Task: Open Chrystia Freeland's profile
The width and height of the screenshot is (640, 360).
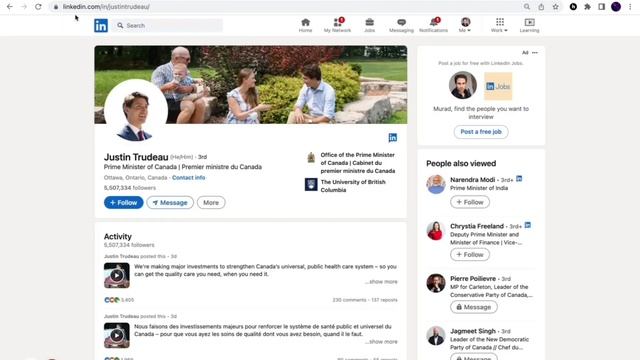Action: coord(477,226)
